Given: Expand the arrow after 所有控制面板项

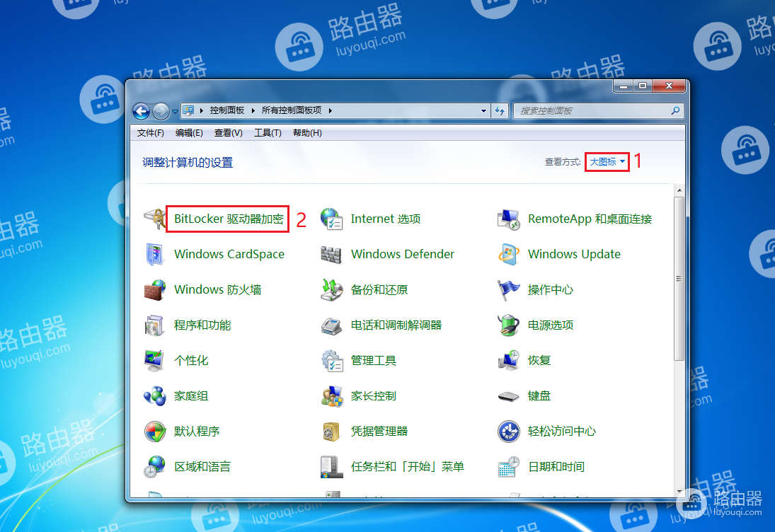Looking at the screenshot, I should (330, 110).
